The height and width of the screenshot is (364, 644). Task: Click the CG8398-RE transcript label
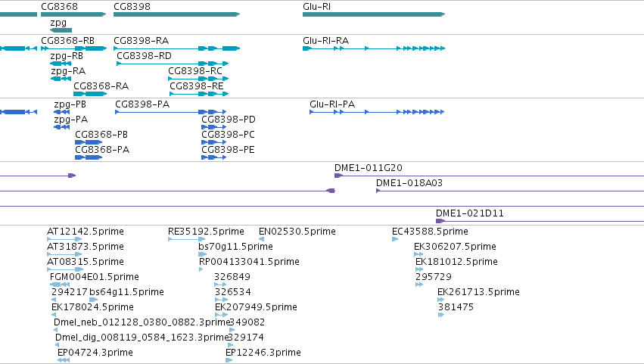[197, 86]
